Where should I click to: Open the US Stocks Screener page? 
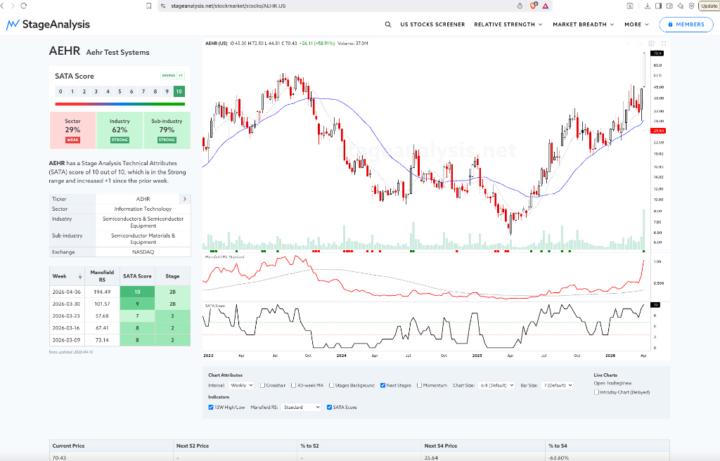point(433,24)
